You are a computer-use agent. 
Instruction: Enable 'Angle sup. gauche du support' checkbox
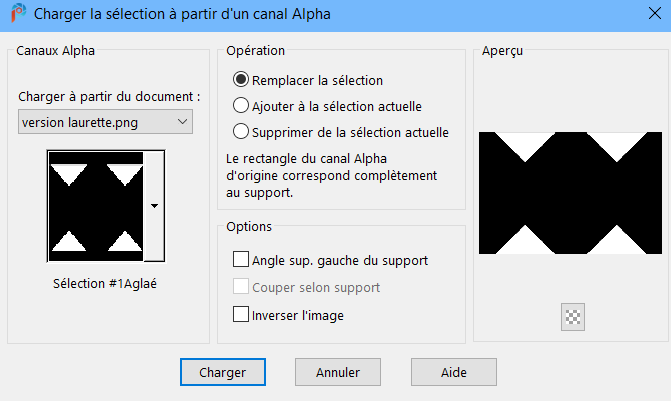(x=241, y=260)
